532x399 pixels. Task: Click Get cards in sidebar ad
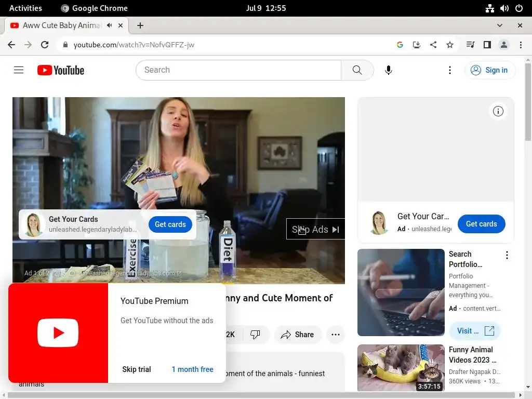(481, 223)
